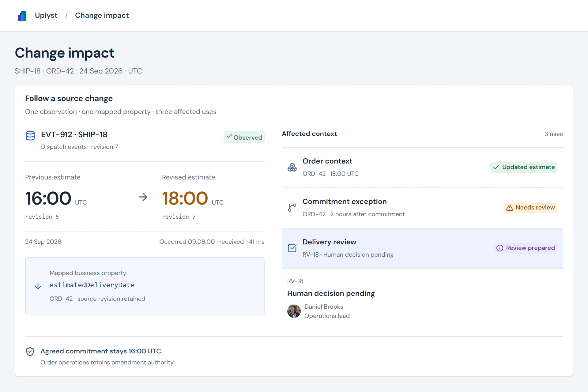Click the arrow between previous and revised estimates
The width and height of the screenshot is (588, 392).
click(x=143, y=197)
